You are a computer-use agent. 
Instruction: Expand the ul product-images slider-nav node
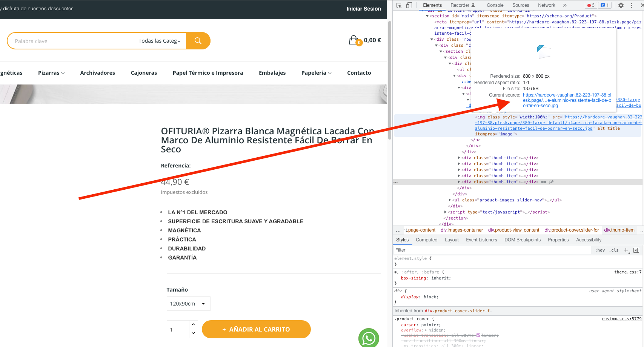[x=450, y=200]
